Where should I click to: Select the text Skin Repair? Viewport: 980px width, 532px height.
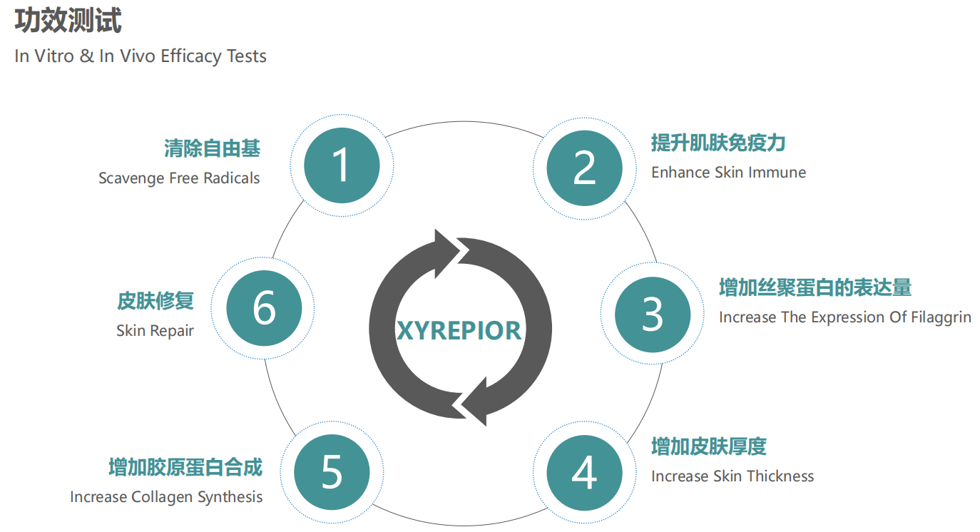pyautogui.click(x=155, y=331)
